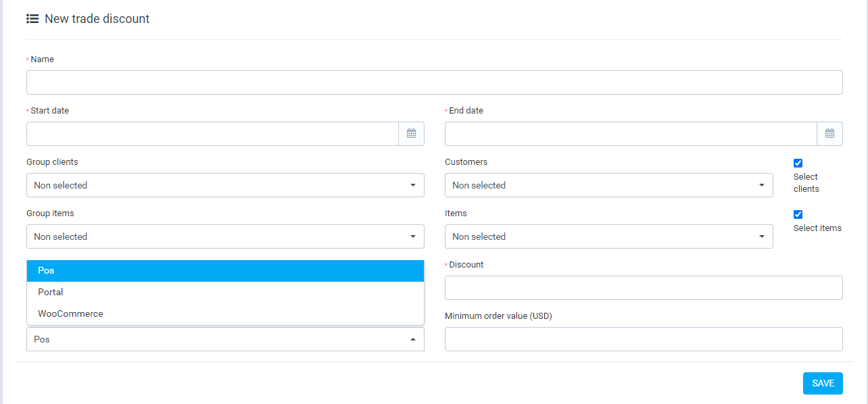Click the New trade discount heading
Image resolution: width=868 pixels, height=404 pixels.
pyautogui.click(x=97, y=18)
